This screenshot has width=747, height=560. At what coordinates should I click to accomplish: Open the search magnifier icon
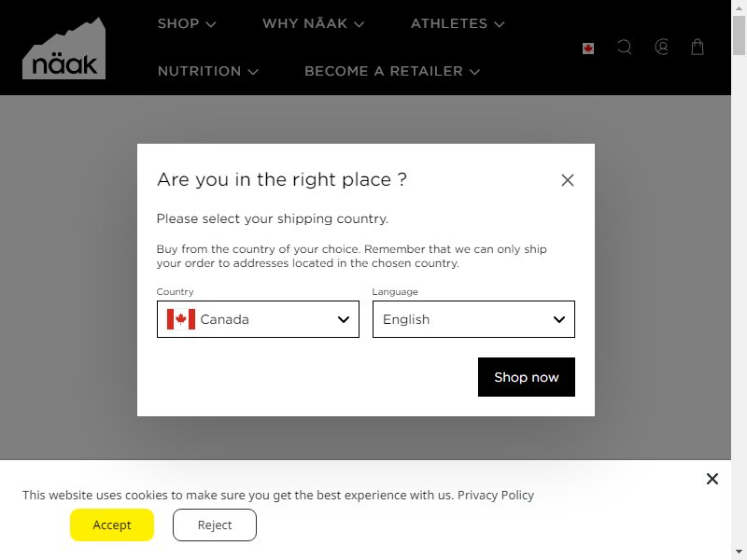625,48
